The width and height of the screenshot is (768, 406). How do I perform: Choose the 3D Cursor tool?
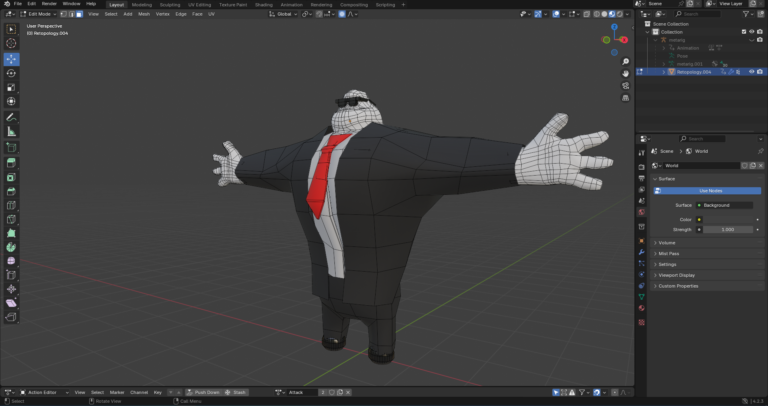point(11,44)
